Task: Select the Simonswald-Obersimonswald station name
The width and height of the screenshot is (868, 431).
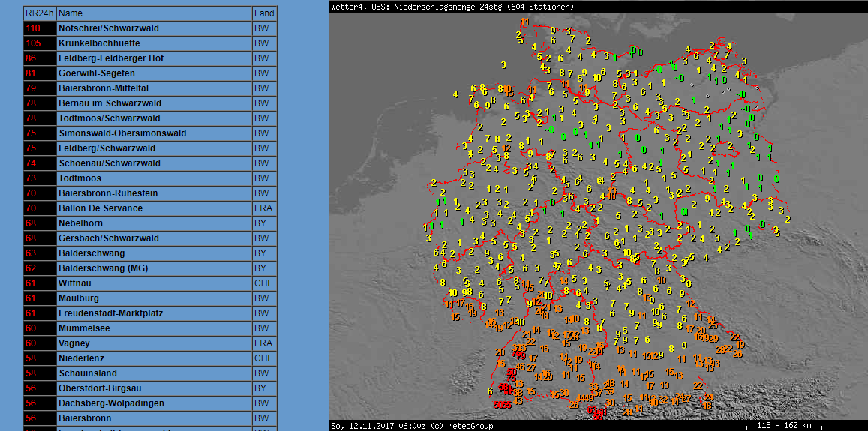Action: click(122, 133)
